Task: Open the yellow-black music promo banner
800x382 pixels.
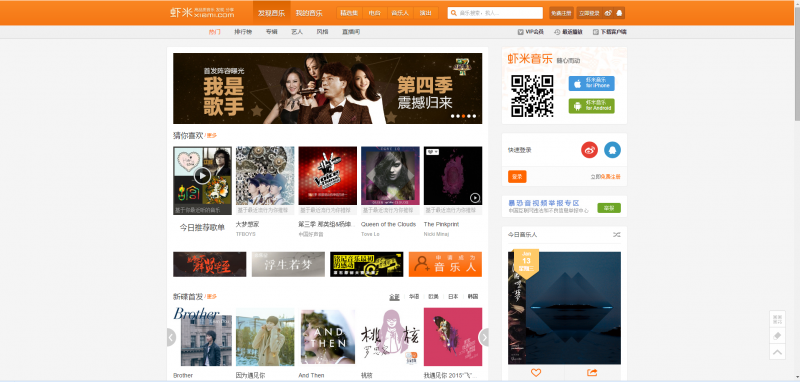Action: tap(367, 264)
